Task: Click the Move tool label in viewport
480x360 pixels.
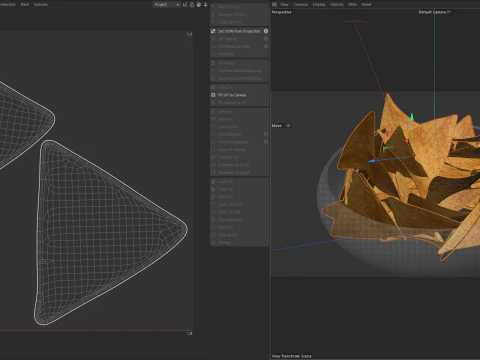Action: click(x=277, y=126)
